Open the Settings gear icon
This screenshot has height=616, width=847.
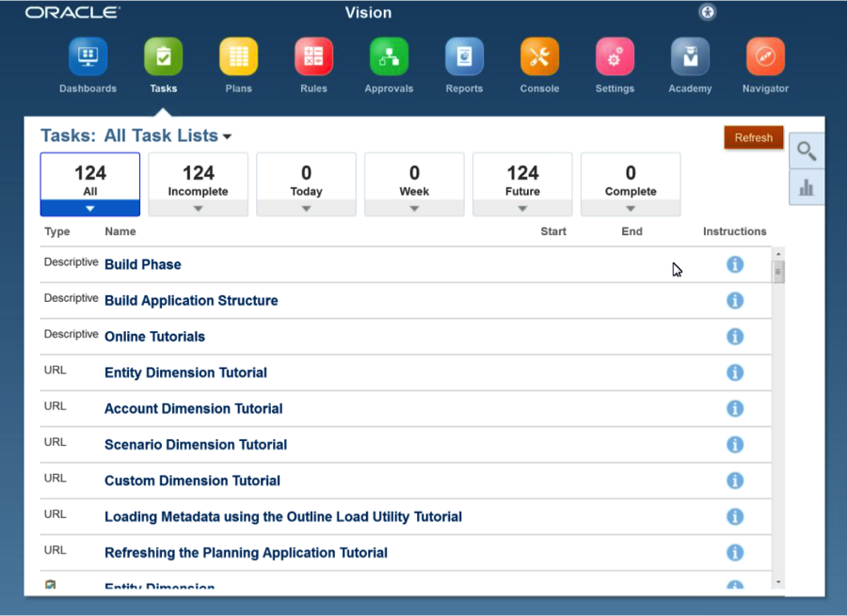[615, 57]
